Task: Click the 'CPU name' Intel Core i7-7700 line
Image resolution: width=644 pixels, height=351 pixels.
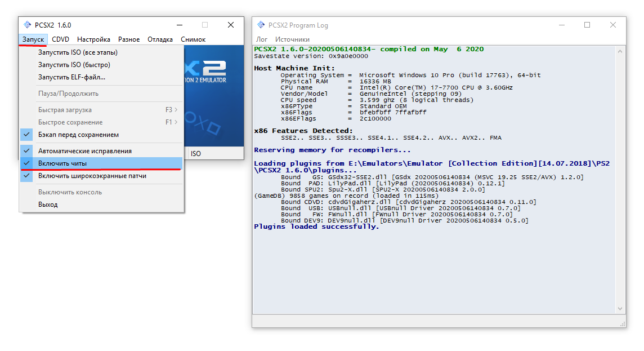Action: click(397, 87)
